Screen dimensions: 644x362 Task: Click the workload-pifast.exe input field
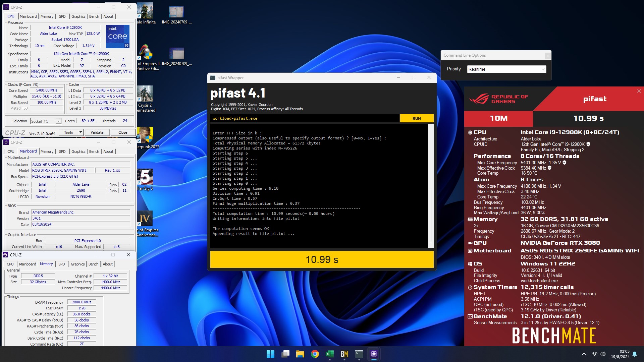click(304, 118)
